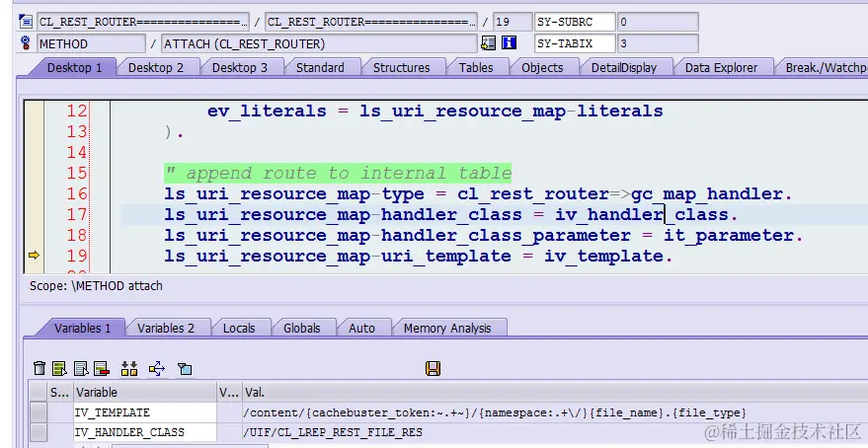Click it_parameter in line 18
868x448 pixels.
tap(729, 236)
